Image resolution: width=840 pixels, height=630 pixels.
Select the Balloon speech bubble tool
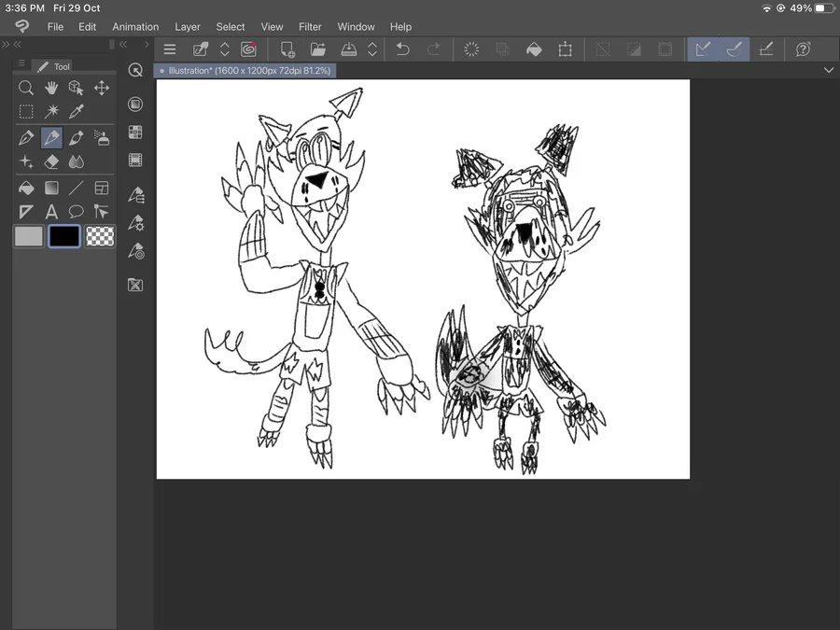(77, 212)
